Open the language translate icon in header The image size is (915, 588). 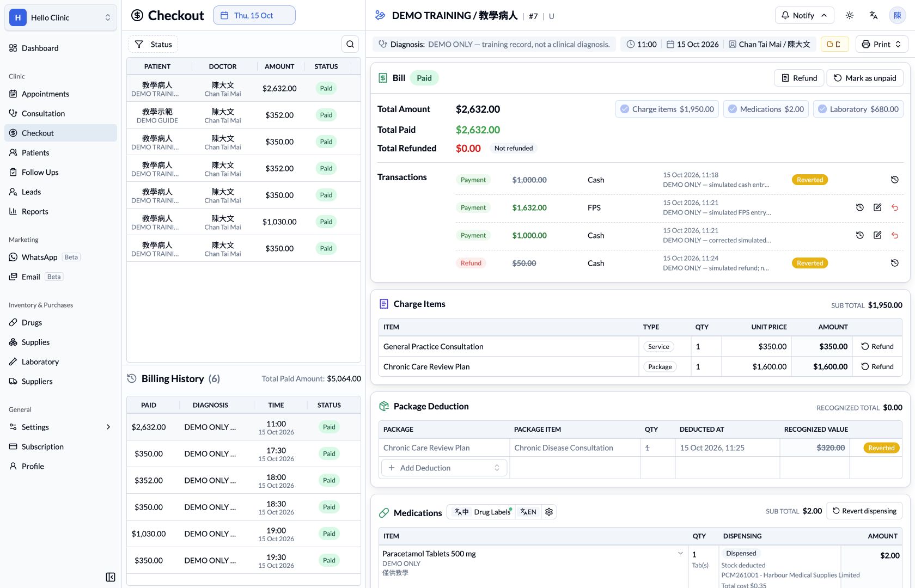click(x=874, y=15)
